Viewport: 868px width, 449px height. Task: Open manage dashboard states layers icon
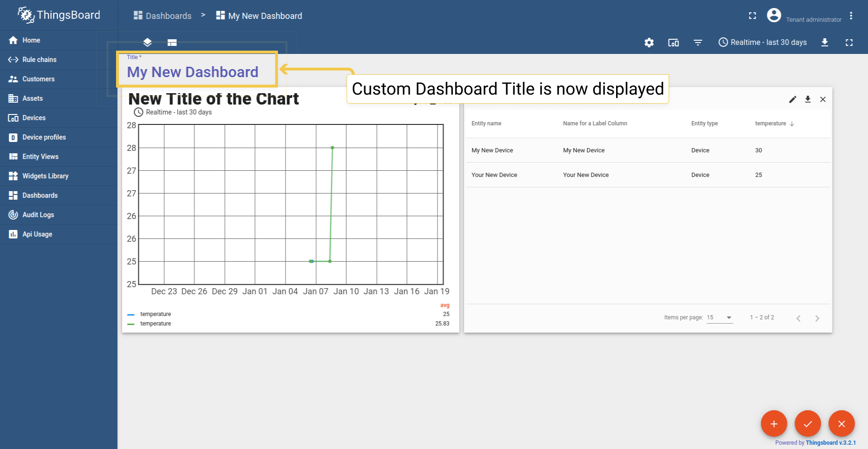click(x=147, y=43)
